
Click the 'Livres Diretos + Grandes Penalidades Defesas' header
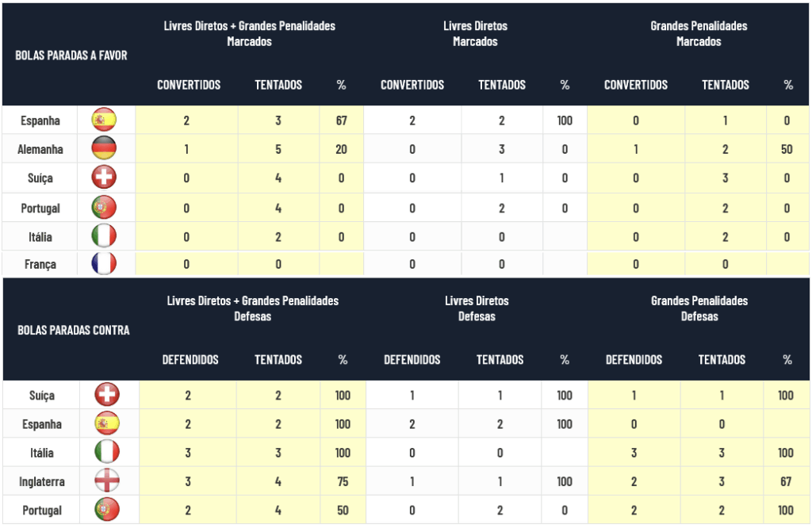pos(252,308)
